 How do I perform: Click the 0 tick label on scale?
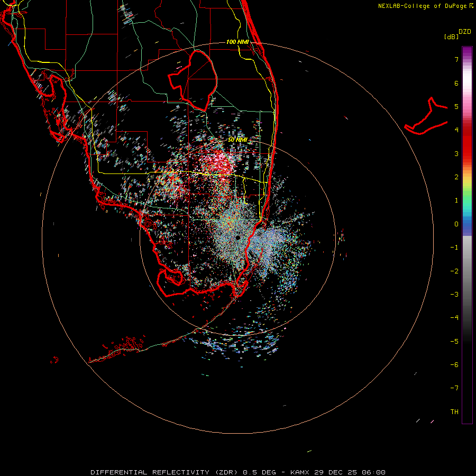[x=456, y=224]
